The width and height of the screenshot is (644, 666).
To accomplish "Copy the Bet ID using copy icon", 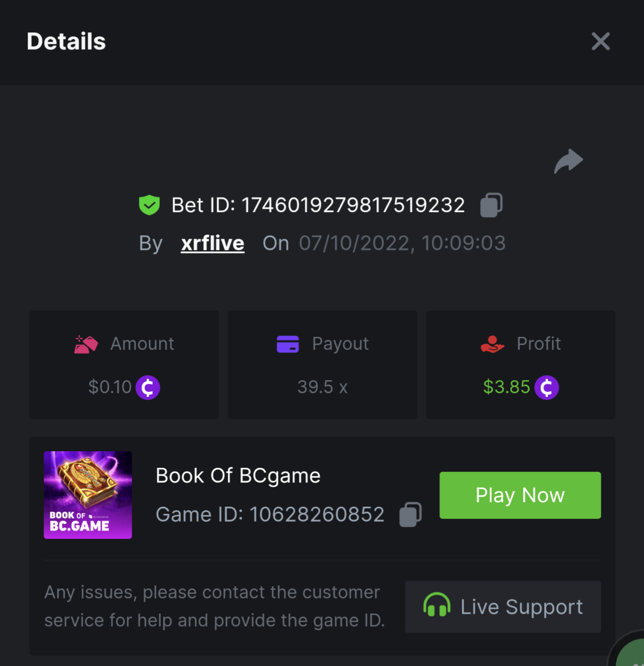I will pos(491,205).
